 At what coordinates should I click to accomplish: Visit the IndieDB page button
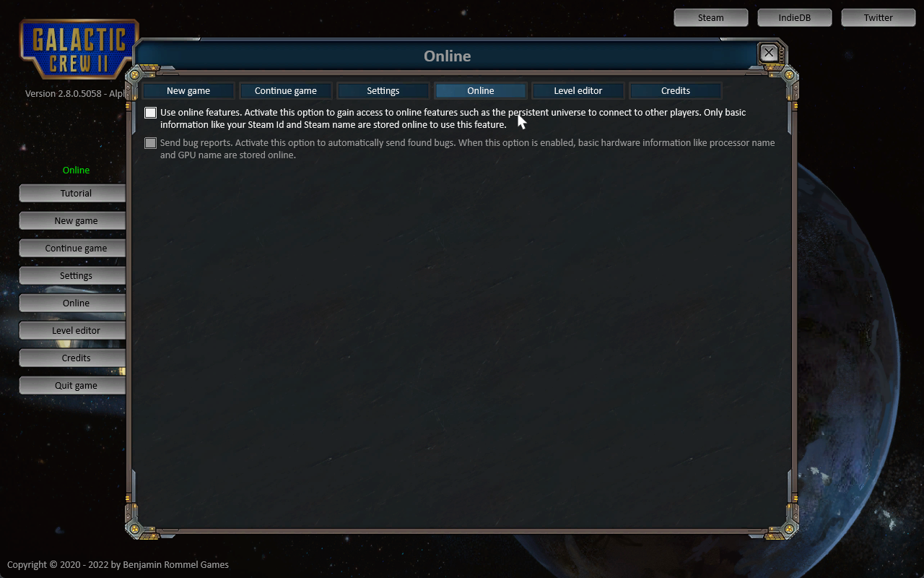click(x=795, y=17)
